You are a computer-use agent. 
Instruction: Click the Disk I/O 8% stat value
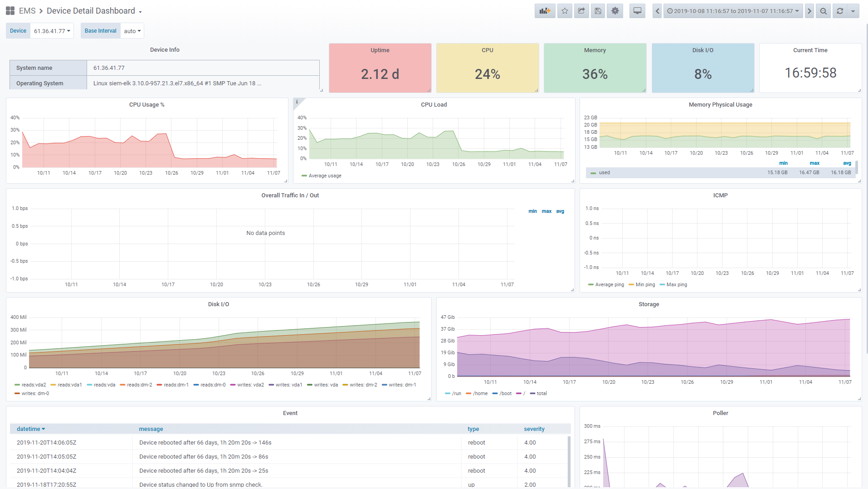point(703,74)
